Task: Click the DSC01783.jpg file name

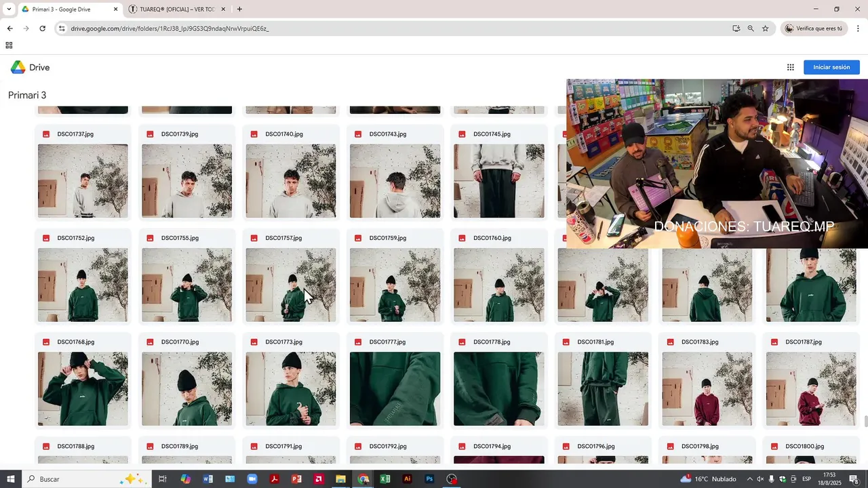Action: tap(700, 342)
